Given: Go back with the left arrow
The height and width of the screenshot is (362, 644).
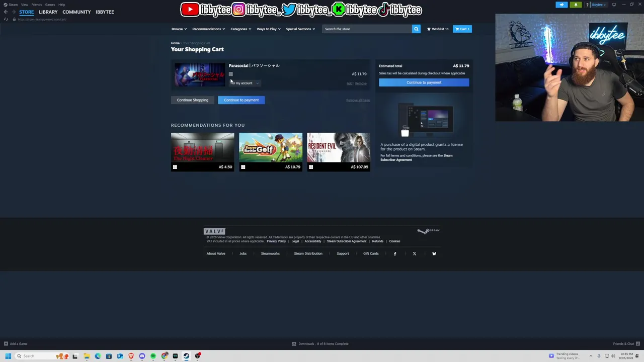Looking at the screenshot, I should click(6, 12).
